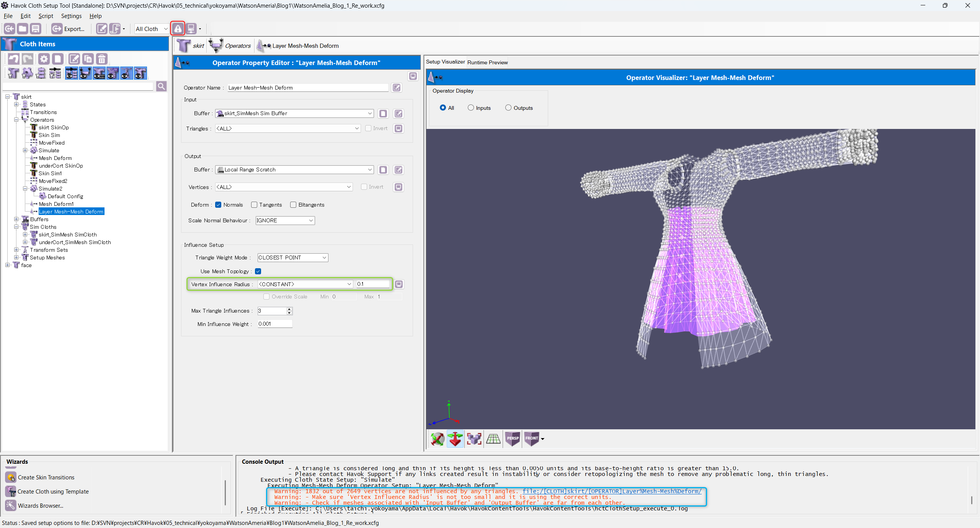This screenshot has width=980, height=528.
Task: Enable the Tangents checkbox
Action: [x=254, y=205]
